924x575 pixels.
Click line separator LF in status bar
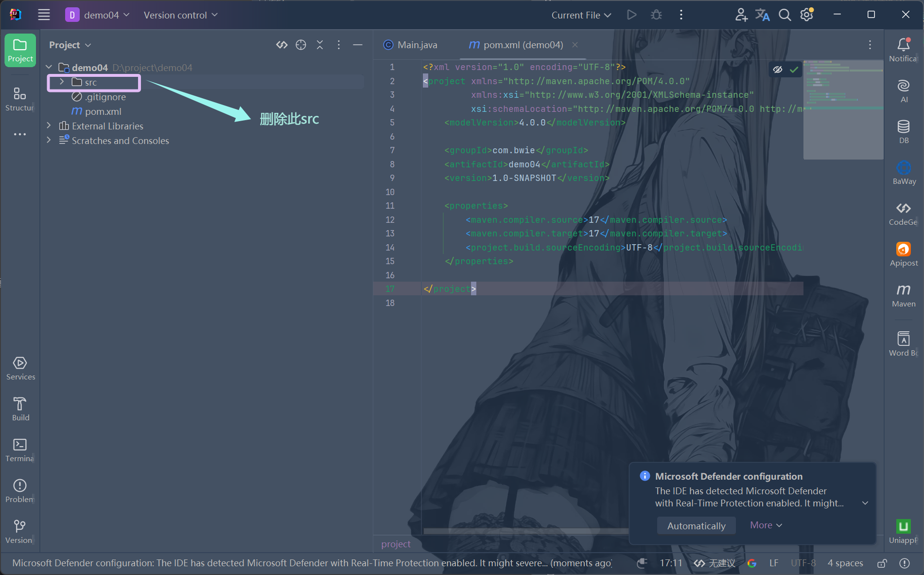[x=774, y=563]
